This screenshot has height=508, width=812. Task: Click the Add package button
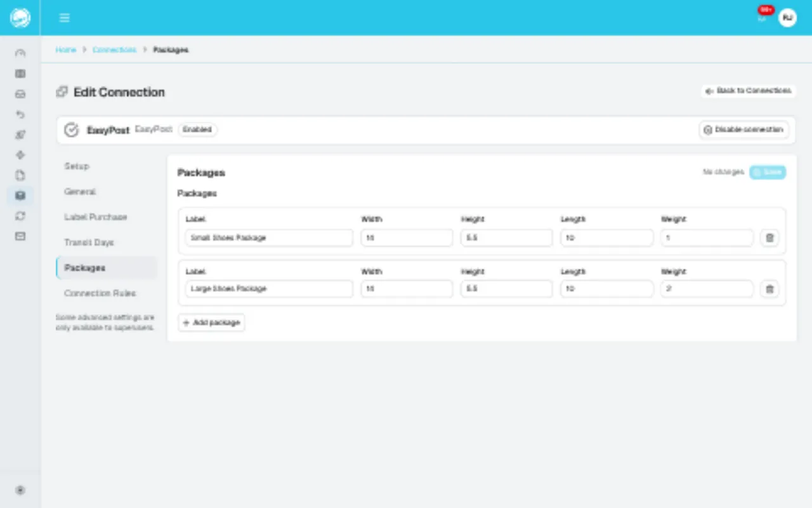tap(211, 323)
